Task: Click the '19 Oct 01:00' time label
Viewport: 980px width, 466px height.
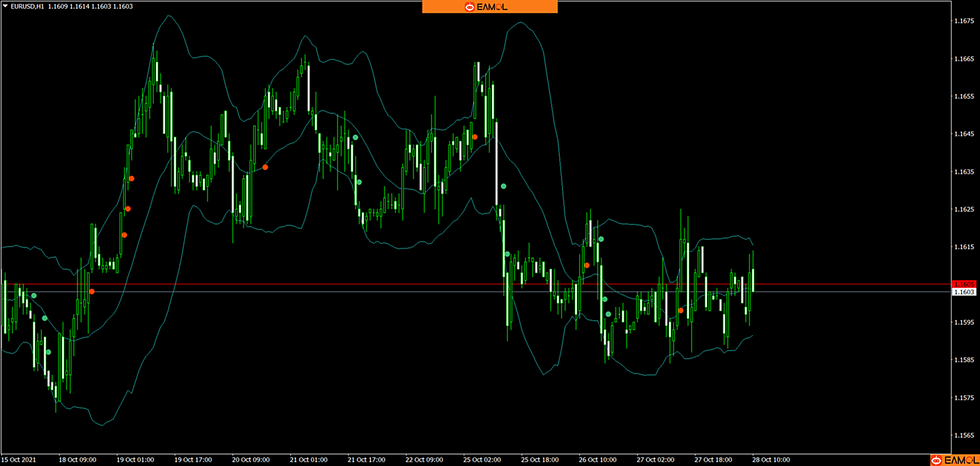Action: pyautogui.click(x=135, y=460)
